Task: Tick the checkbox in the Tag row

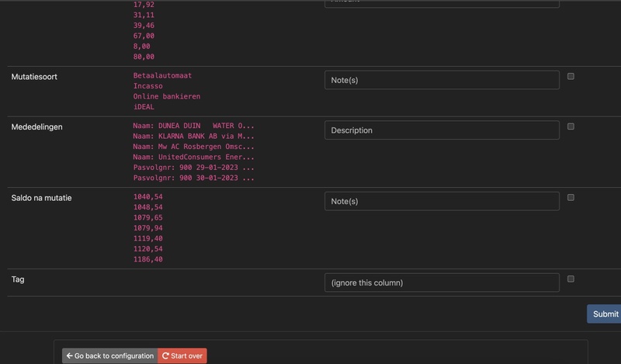Action: (x=571, y=279)
